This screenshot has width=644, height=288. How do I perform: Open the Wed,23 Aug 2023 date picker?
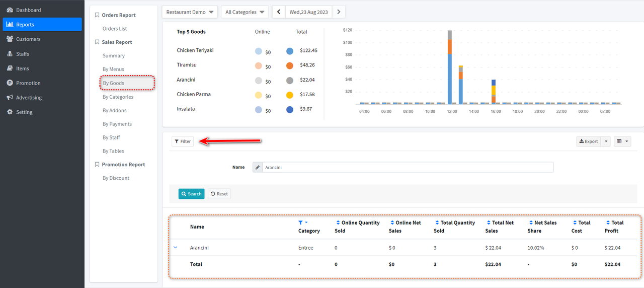coord(309,12)
